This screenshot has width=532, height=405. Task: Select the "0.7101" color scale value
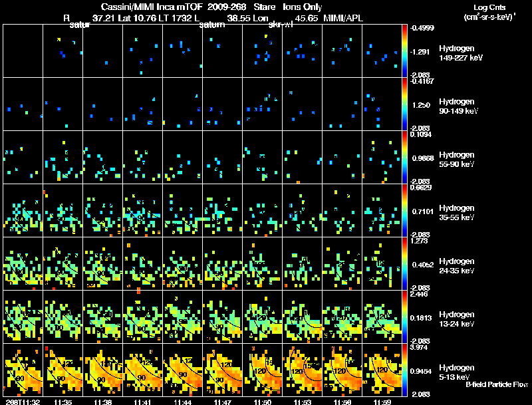point(423,211)
